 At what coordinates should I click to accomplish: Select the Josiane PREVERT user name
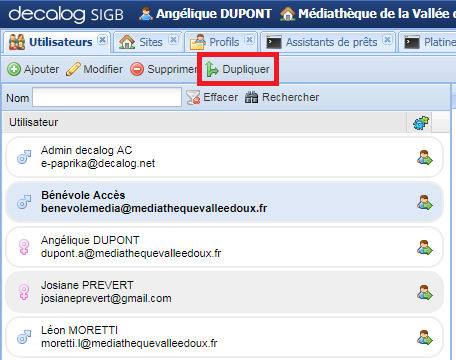(x=87, y=285)
